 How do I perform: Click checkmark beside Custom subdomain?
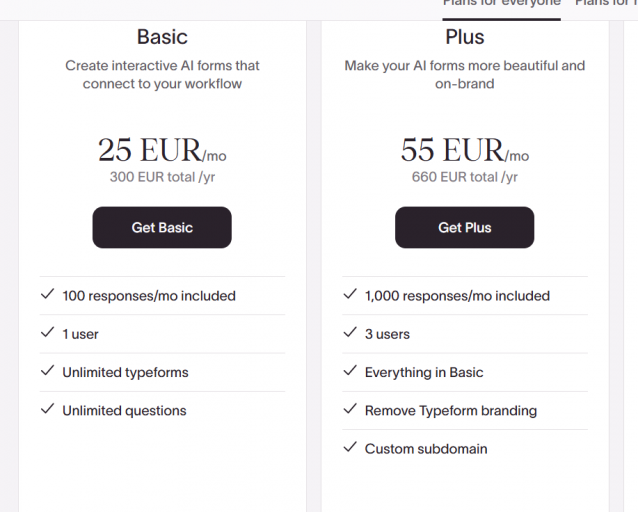tap(349, 448)
